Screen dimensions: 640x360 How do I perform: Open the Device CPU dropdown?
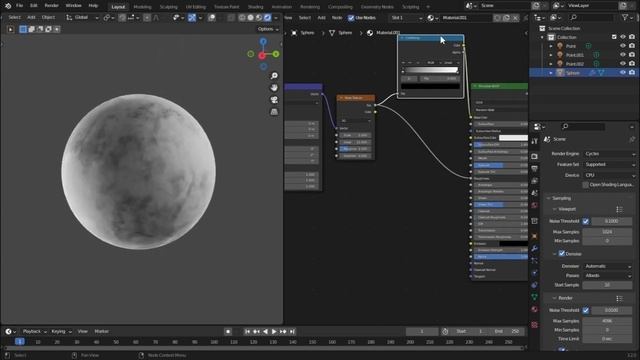(x=609, y=175)
